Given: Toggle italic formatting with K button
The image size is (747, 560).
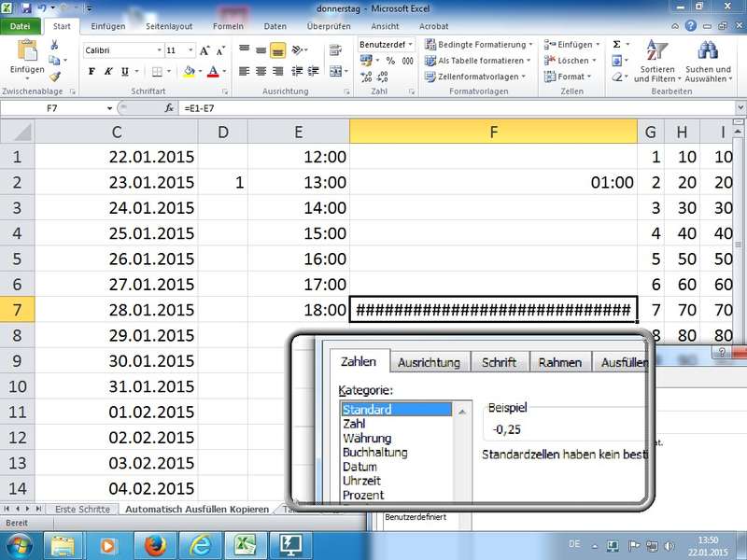Looking at the screenshot, I should [108, 72].
